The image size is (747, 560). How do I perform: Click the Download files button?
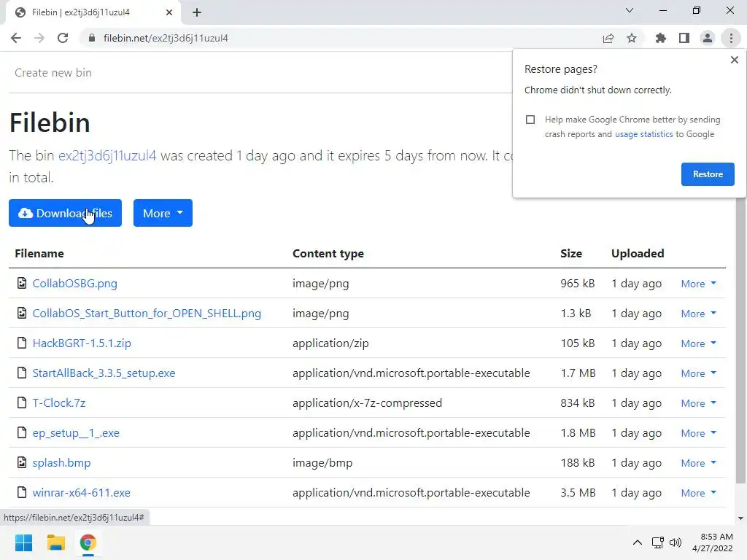[65, 213]
